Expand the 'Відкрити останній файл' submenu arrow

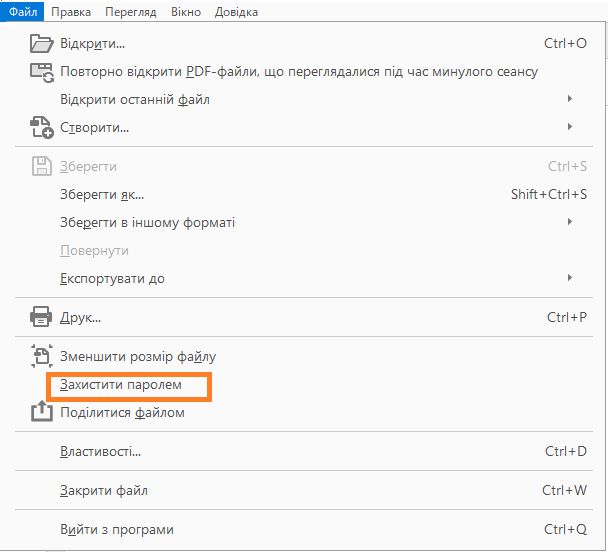click(570, 99)
